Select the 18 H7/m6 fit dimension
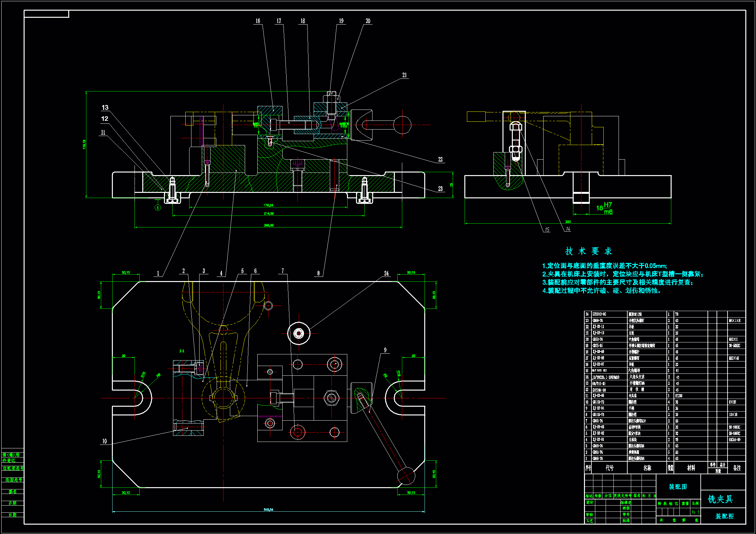Image resolution: width=756 pixels, height=534 pixels. (x=604, y=208)
